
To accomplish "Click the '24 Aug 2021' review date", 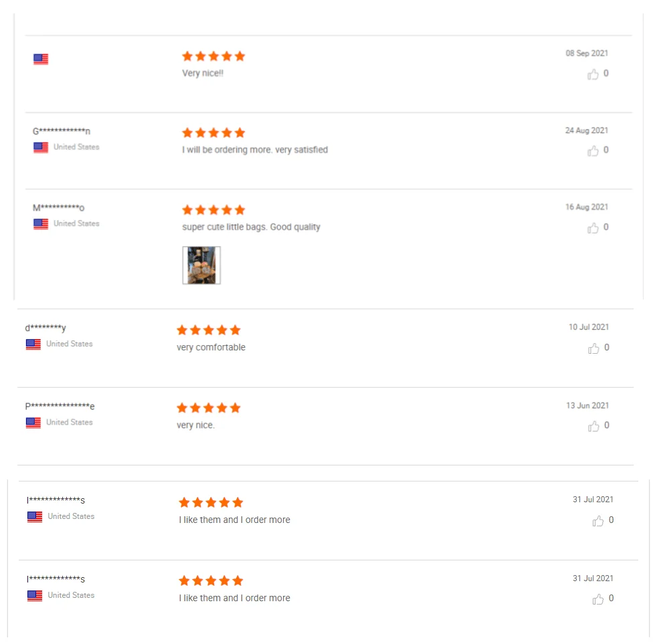I will click(x=586, y=131).
